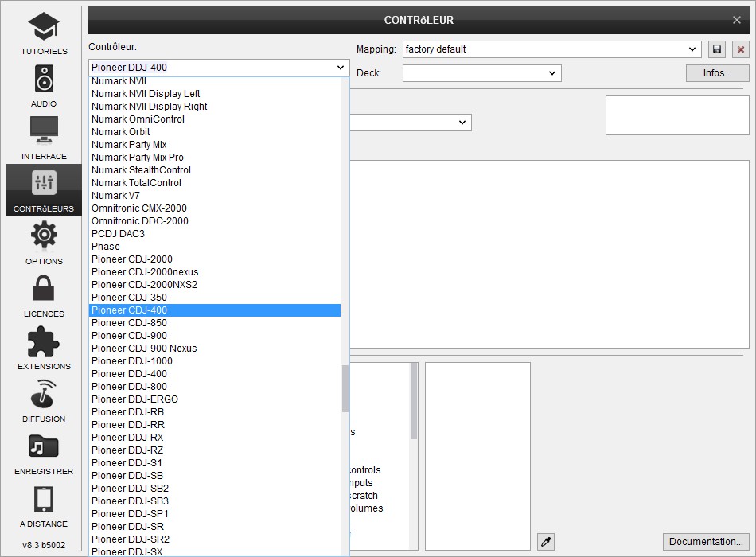Choose Pioneer CDJ-900 Nexus
This screenshot has width=756, height=557.
point(215,349)
